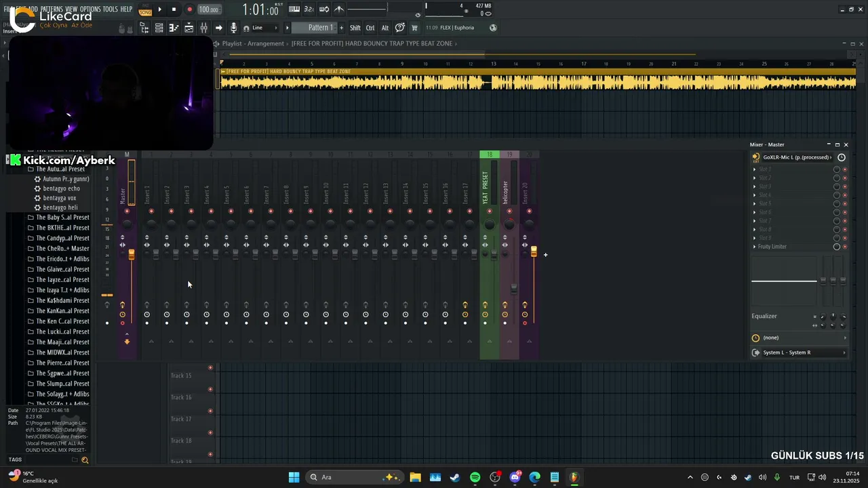Click the shopping cart content library icon
Screen dimensions: 868x488
coord(414,28)
